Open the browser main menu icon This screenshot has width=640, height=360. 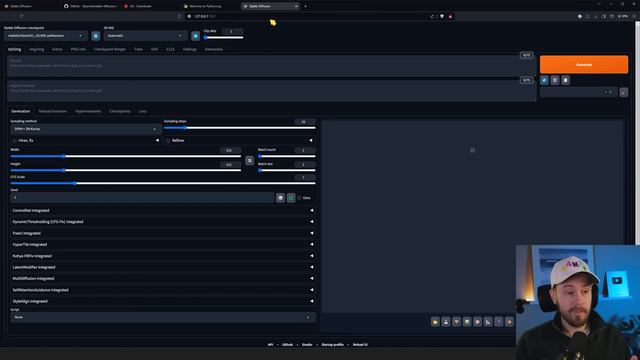tap(634, 16)
